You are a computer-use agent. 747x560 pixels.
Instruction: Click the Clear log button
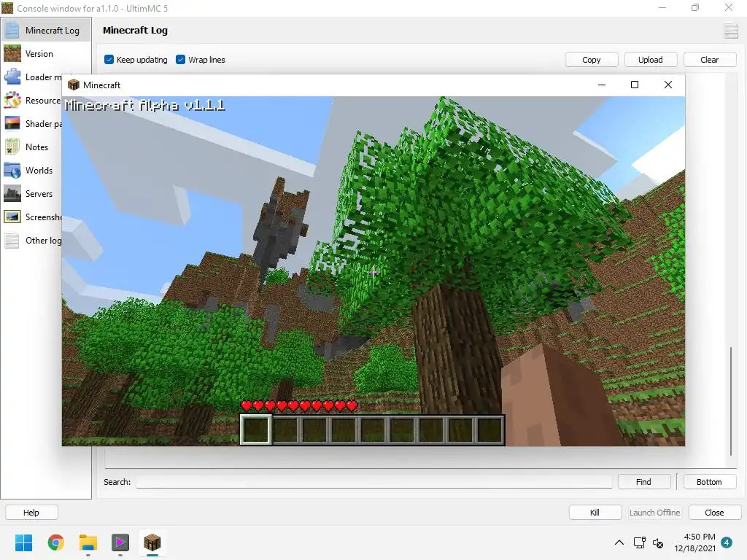pos(709,60)
